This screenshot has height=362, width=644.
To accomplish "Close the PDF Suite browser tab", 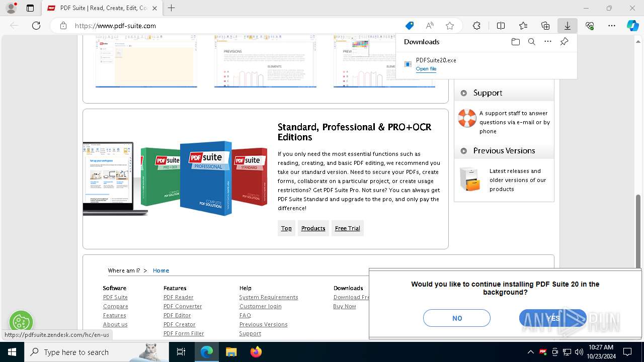I will tap(154, 8).
